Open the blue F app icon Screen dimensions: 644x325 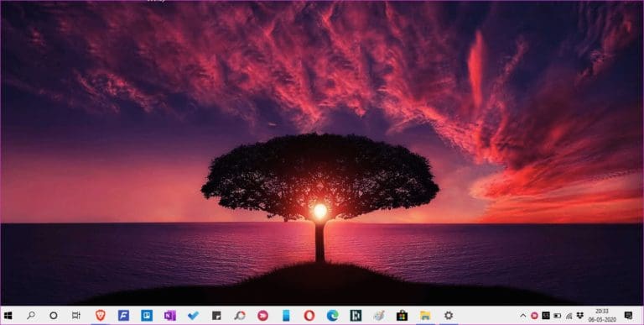[x=123, y=316]
